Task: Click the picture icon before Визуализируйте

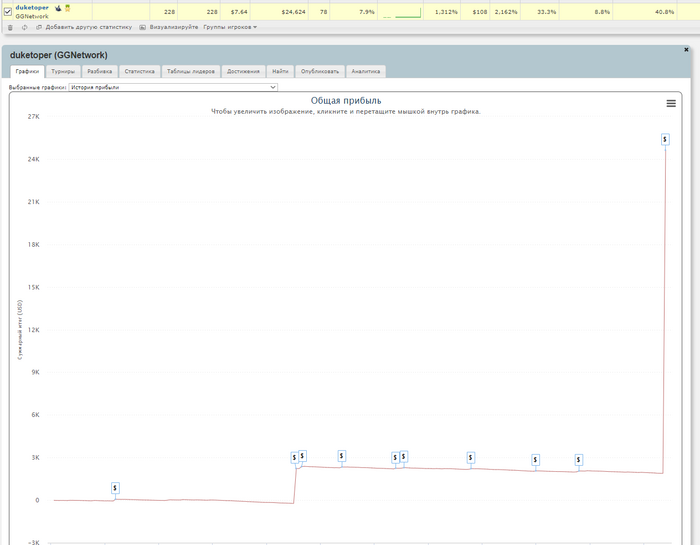Action: 142,27
